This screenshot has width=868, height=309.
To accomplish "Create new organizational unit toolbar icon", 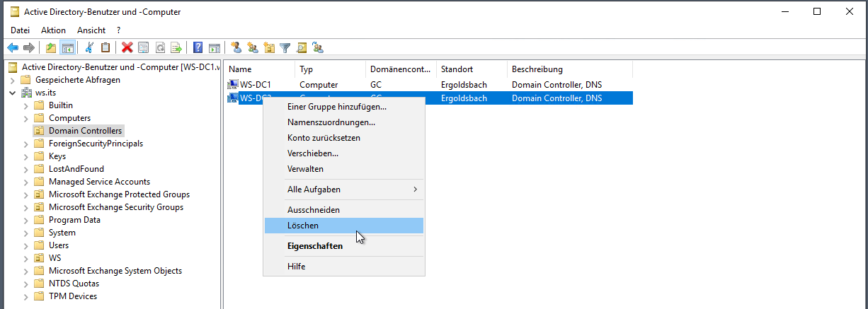I will pos(269,47).
